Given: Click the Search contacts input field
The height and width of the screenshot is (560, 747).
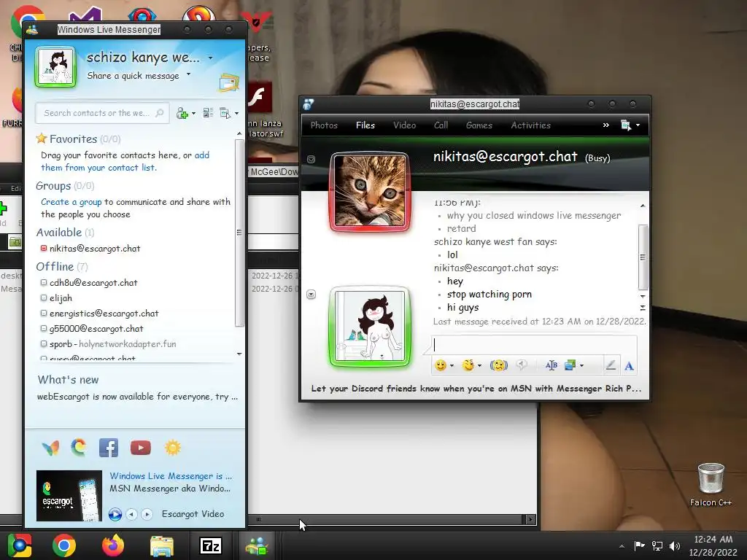Looking at the screenshot, I should [x=102, y=113].
